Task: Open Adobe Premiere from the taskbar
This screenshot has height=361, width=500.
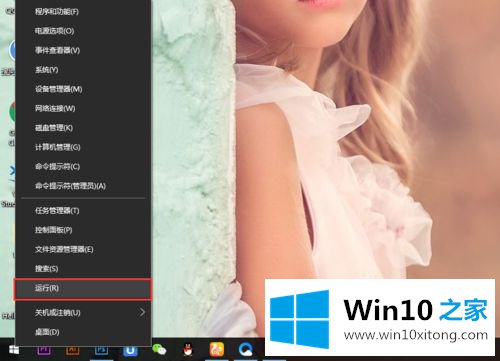Action: pos(44,350)
